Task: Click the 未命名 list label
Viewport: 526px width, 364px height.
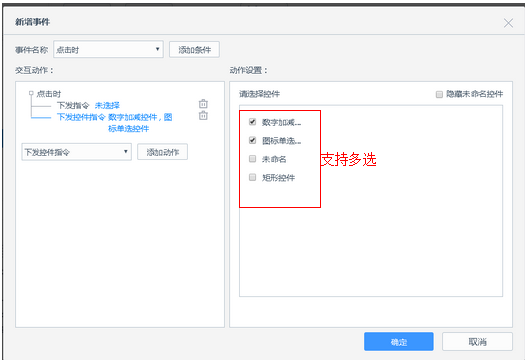Action: tap(274, 159)
